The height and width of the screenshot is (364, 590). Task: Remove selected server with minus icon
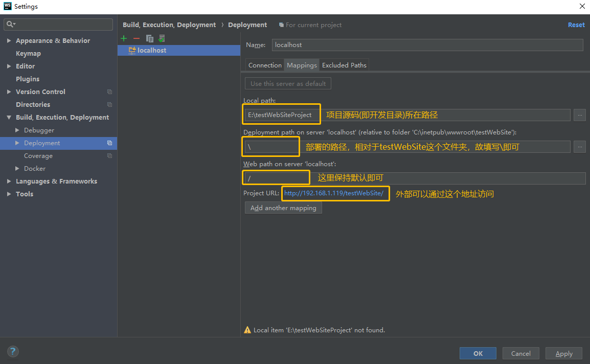coord(136,38)
